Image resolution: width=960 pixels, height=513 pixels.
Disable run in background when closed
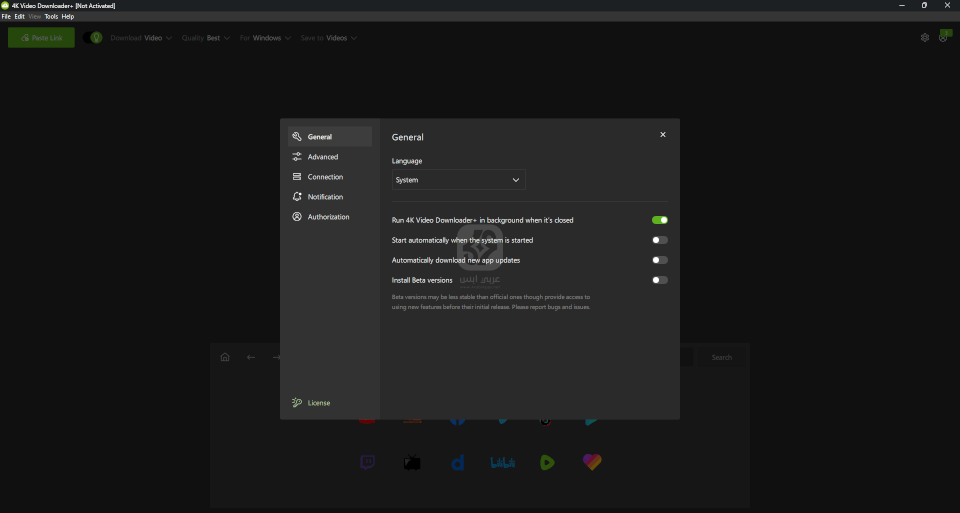pyautogui.click(x=659, y=220)
